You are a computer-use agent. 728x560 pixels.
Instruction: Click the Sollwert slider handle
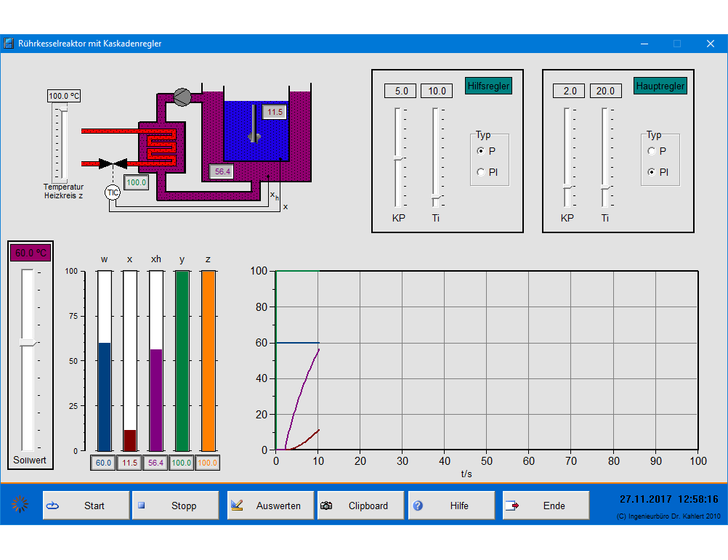pyautogui.click(x=28, y=342)
